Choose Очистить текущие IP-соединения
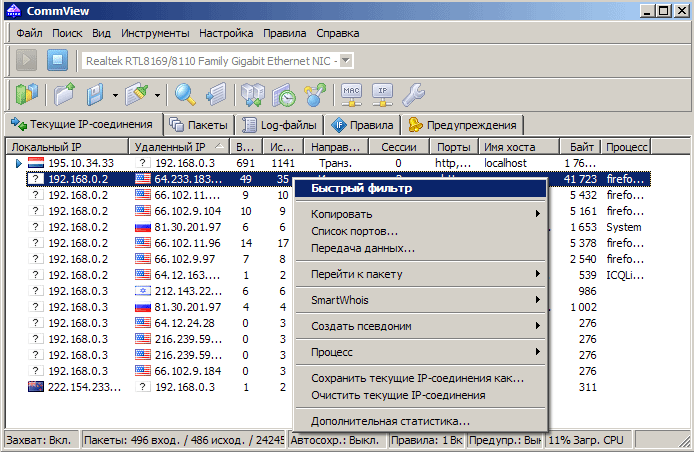 tap(420, 395)
